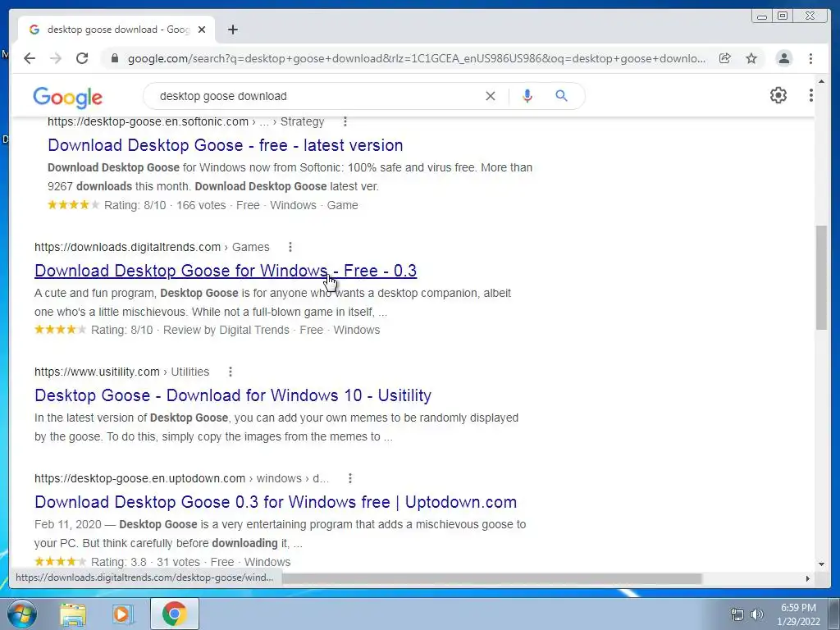Screen dimensions: 840x630
Task: Click the horizontal scrollbar thumb
Action: coord(492,578)
